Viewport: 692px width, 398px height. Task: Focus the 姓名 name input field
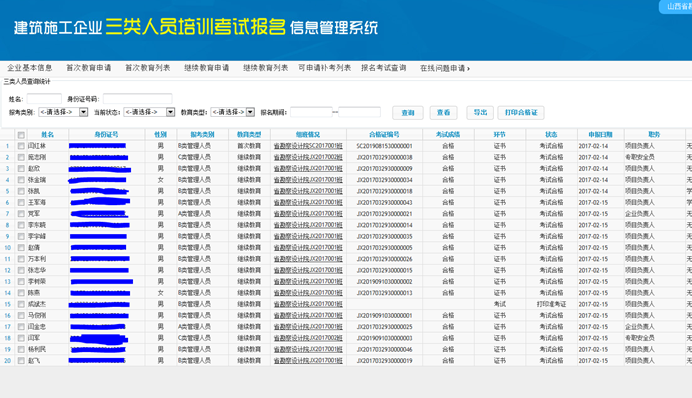pyautogui.click(x=44, y=99)
